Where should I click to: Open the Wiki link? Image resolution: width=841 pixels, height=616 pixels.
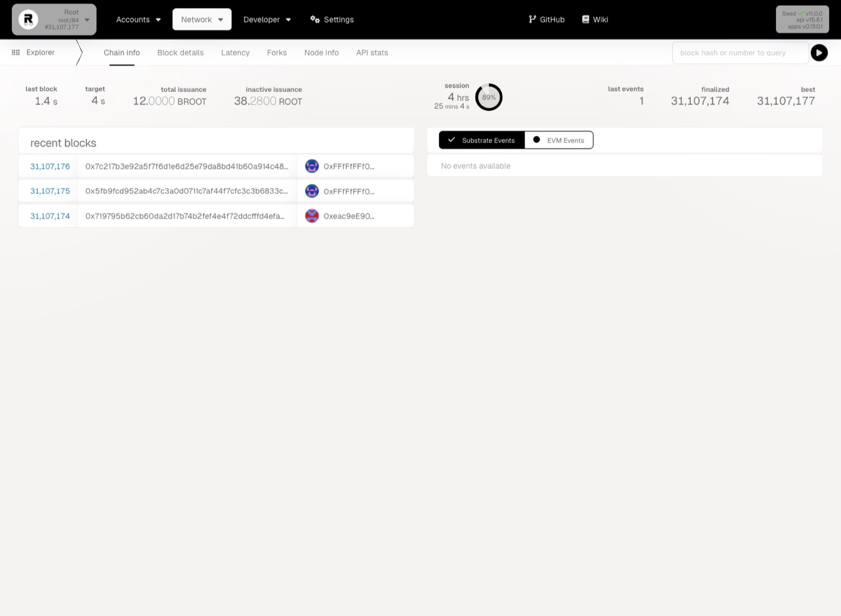595,20
